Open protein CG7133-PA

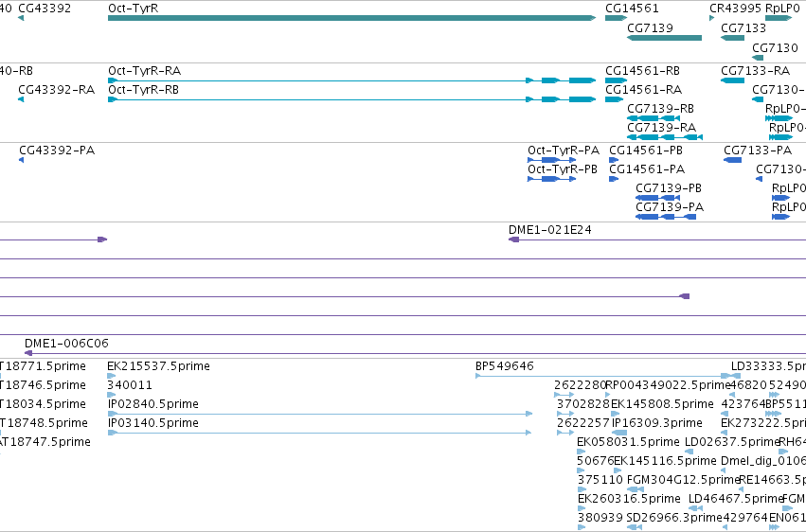tap(732, 160)
